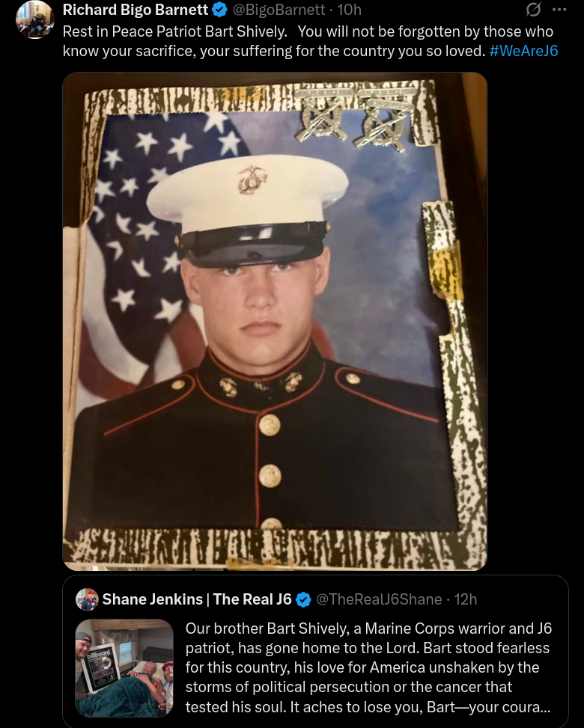Click the @TheRealJ6Shane handle
Viewport: 584px width, 728px height.
(x=379, y=599)
